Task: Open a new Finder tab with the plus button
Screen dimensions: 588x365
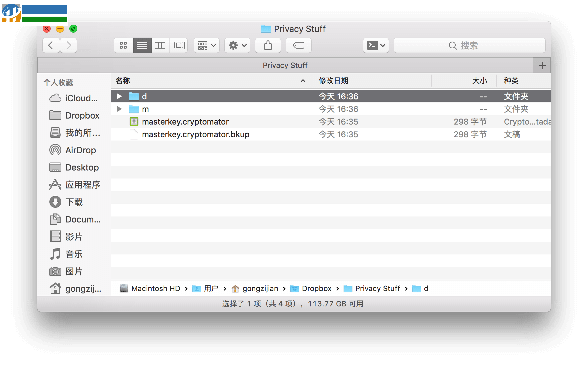Action: [x=542, y=65]
